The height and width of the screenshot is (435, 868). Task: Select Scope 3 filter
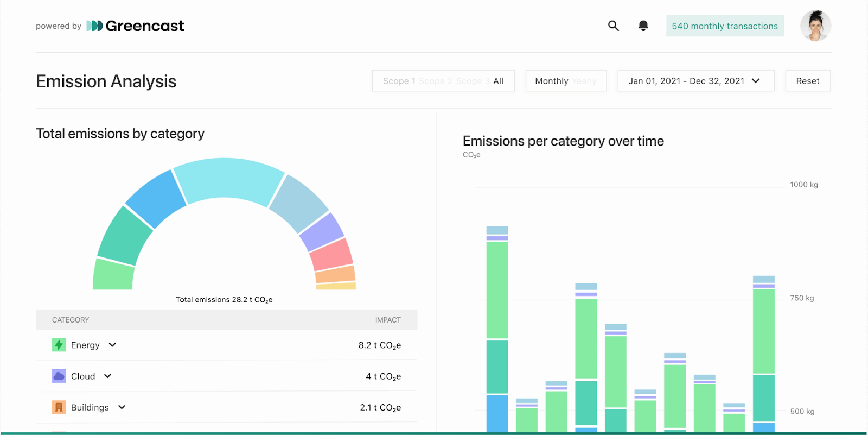(473, 81)
